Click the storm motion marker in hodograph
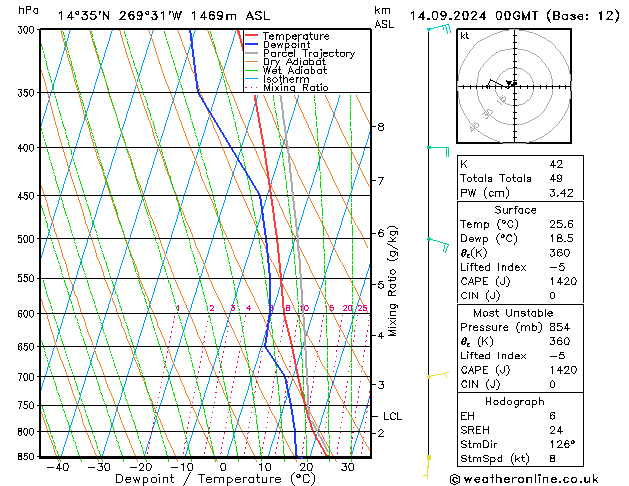The width and height of the screenshot is (629, 486). pyautogui.click(x=510, y=84)
